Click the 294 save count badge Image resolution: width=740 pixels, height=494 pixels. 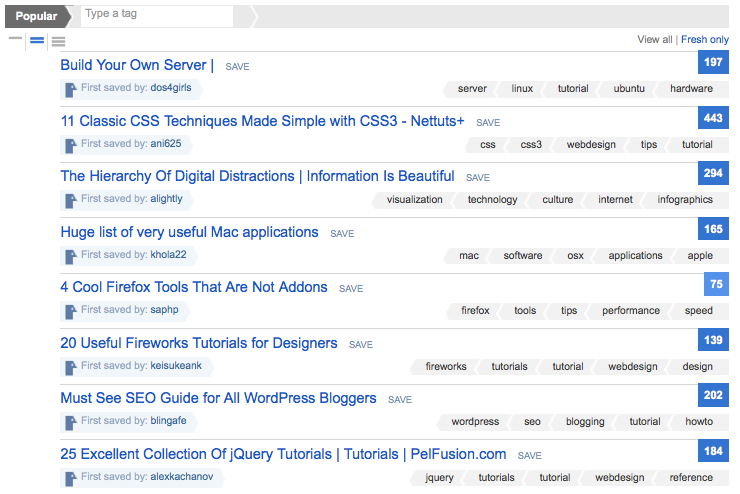click(x=713, y=173)
